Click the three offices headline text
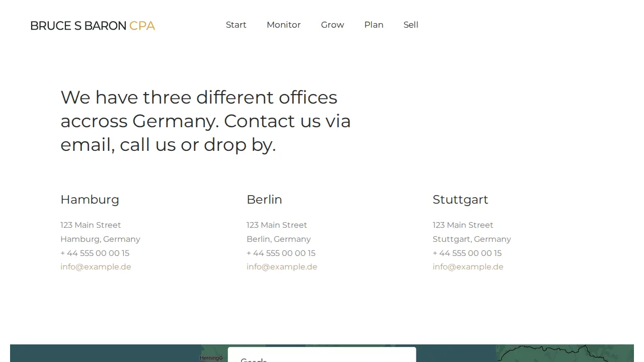 [x=205, y=121]
